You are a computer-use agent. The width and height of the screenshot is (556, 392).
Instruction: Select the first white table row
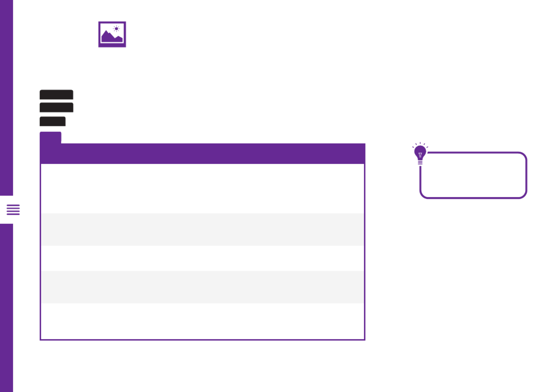203,188
